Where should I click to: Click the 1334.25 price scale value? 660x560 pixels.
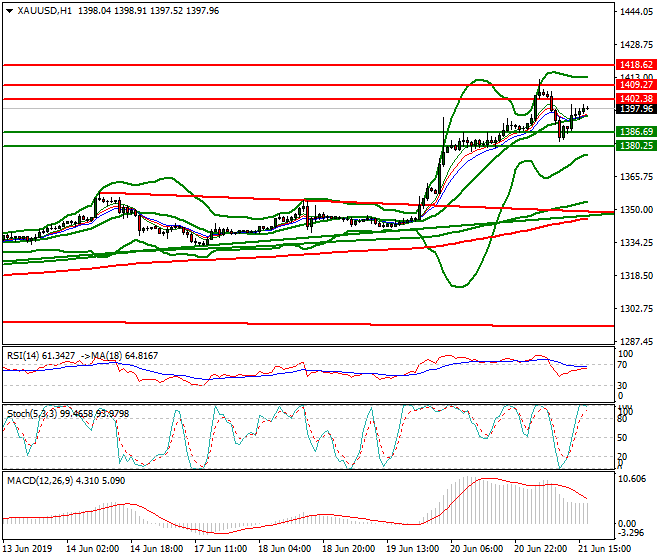637,243
